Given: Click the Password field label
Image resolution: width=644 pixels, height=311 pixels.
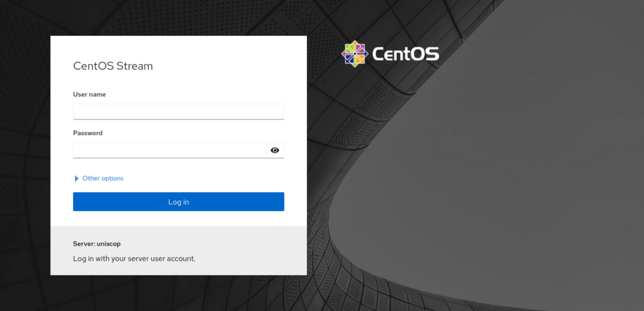Looking at the screenshot, I should click(x=88, y=133).
